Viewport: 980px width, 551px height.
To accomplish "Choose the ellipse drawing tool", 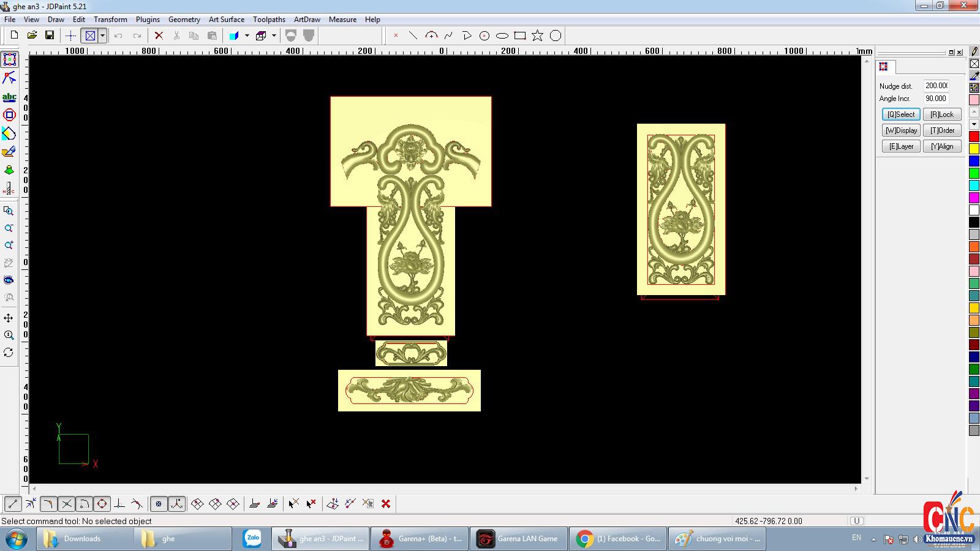I will click(x=502, y=36).
